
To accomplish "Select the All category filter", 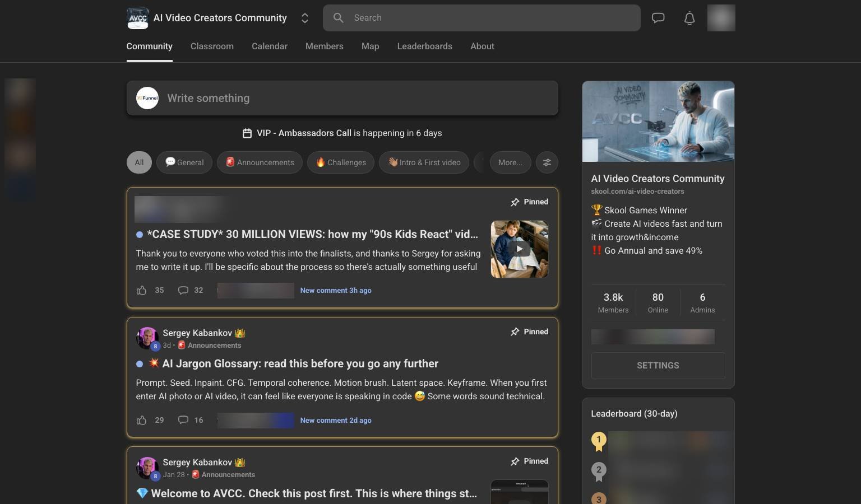I will 139,162.
